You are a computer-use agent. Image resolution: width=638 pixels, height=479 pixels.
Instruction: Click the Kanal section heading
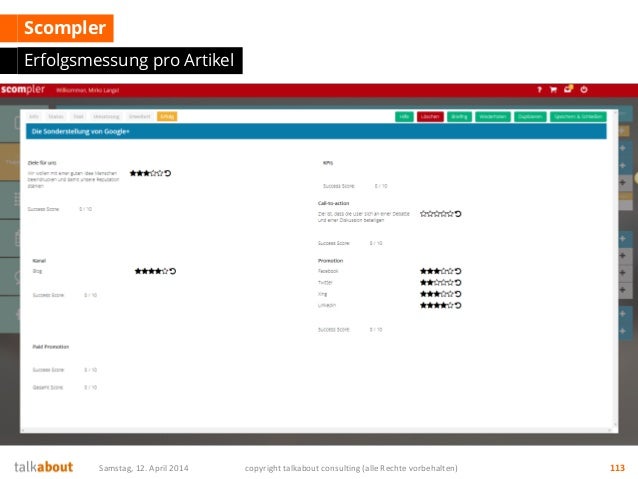coord(39,260)
